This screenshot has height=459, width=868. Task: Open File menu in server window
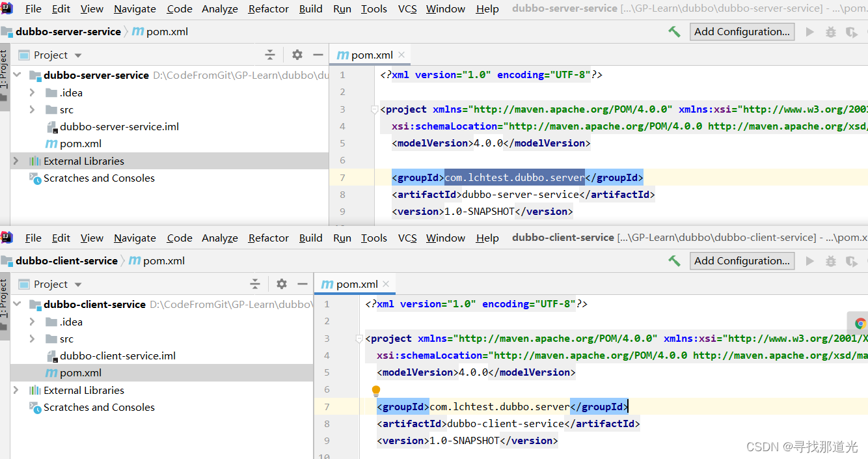[33, 8]
